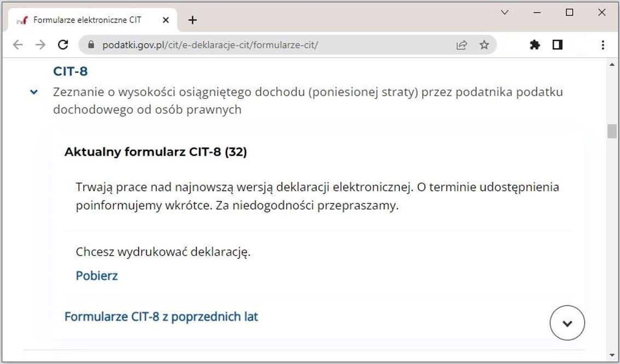Click the forward navigation arrow
The image size is (620, 364).
coord(40,45)
